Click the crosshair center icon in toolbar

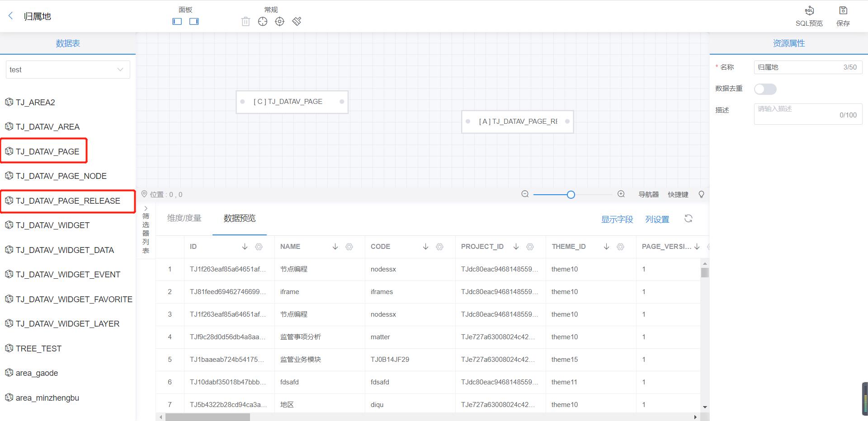[263, 21]
